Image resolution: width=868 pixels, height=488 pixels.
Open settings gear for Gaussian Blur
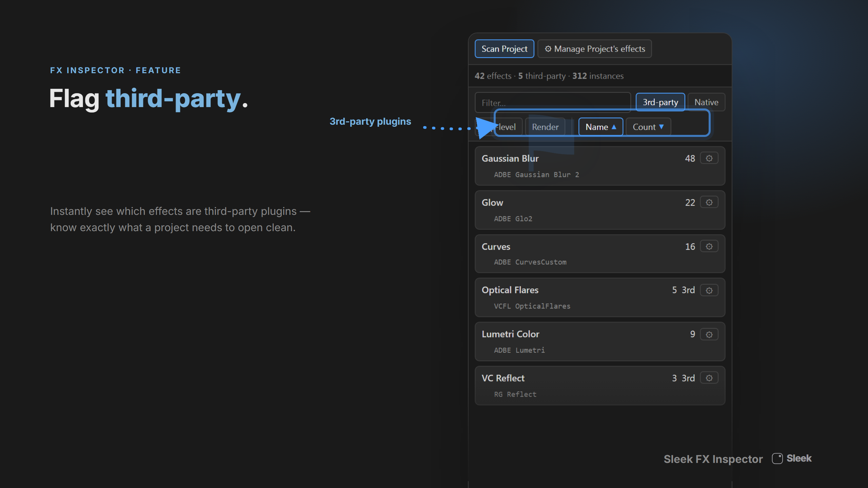(709, 158)
